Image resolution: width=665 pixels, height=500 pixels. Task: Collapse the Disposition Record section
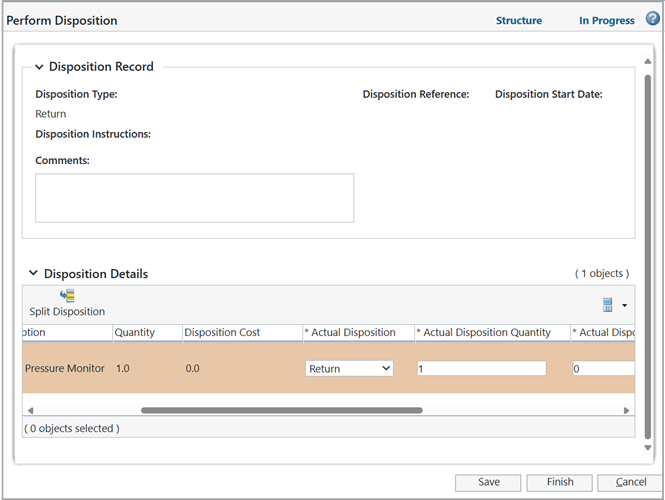point(39,67)
